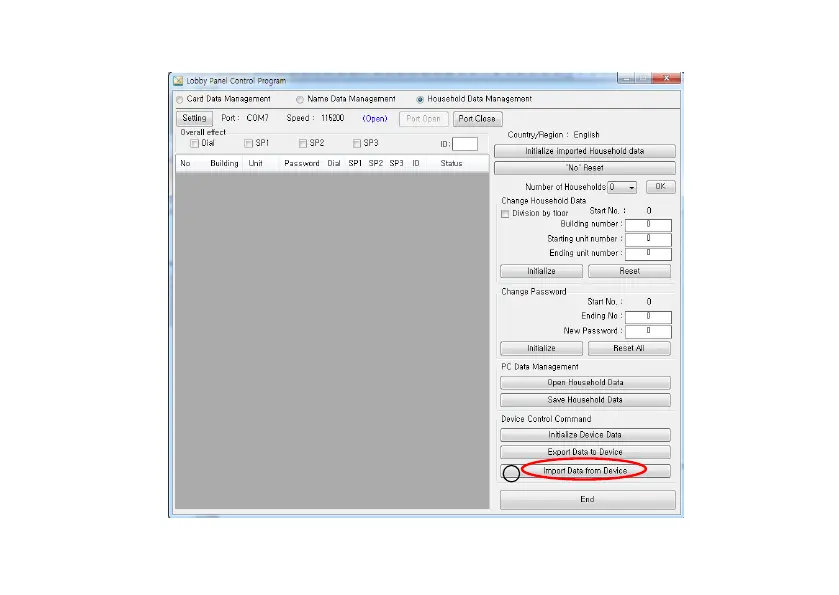Image resolution: width=839 pixels, height=595 pixels.
Task: Click the Password column header
Action: click(302, 163)
